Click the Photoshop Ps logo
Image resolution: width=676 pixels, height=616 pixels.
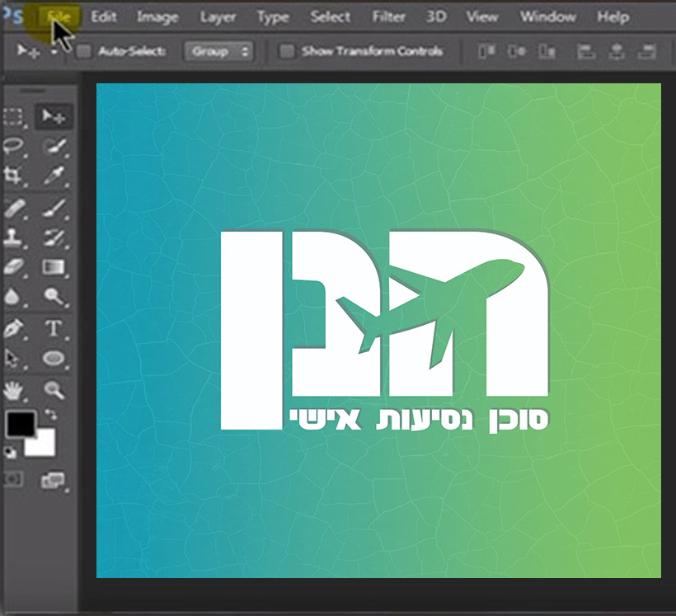13,17
